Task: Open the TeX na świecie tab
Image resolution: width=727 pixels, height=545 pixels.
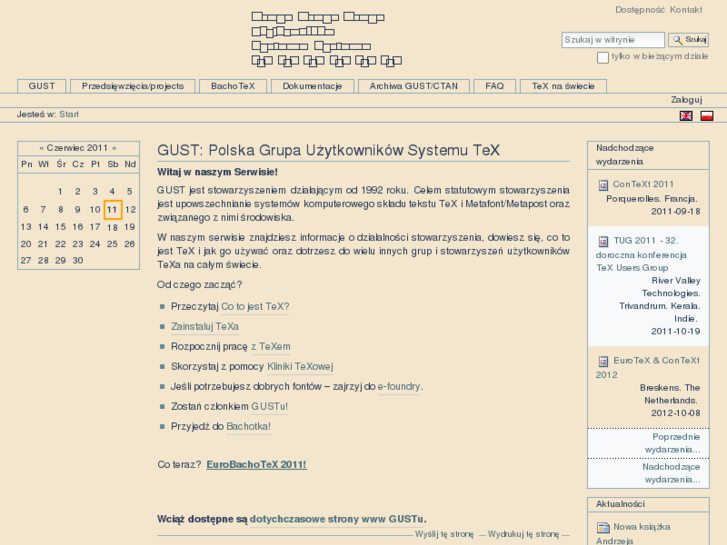Action: [x=563, y=86]
